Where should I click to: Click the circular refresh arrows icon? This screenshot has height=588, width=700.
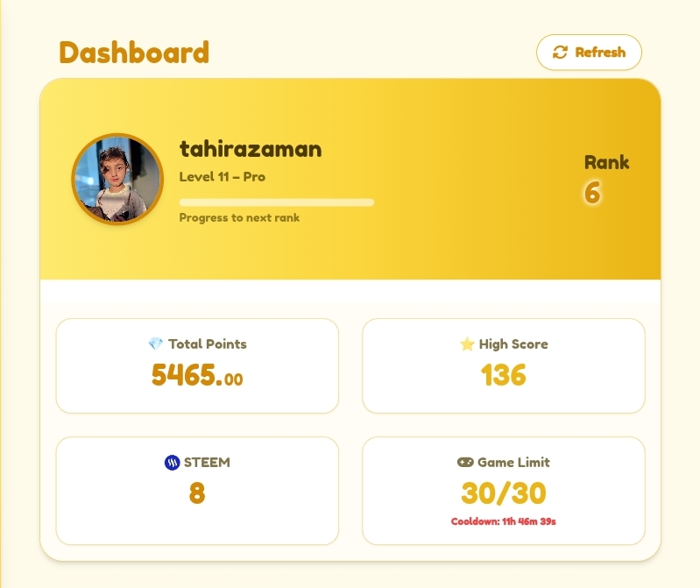coord(560,53)
